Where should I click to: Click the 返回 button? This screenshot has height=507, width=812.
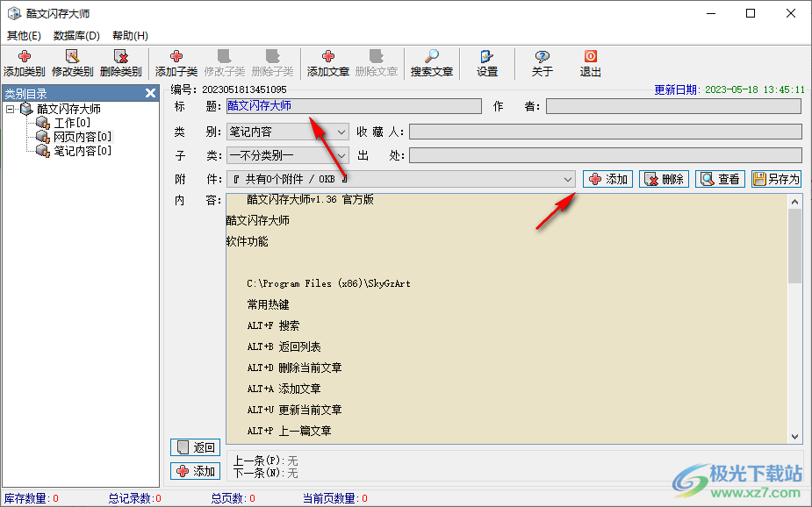pyautogui.click(x=195, y=447)
